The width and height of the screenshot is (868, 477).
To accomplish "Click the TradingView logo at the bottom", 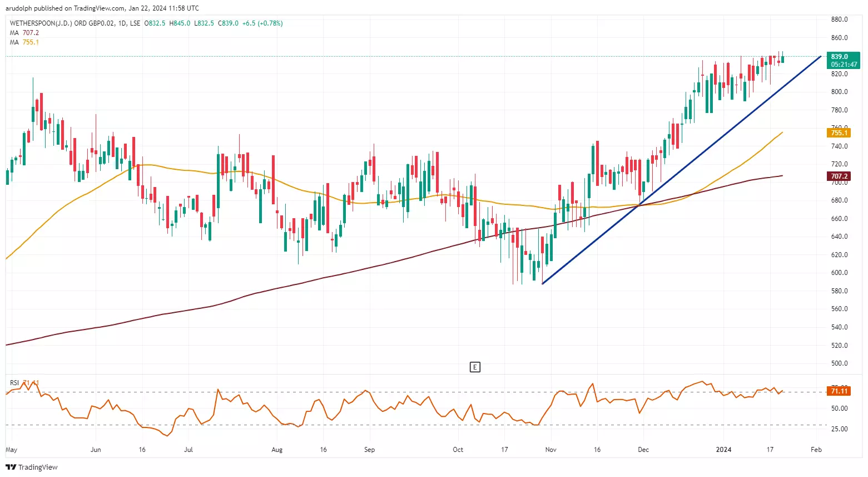I will coord(32,467).
